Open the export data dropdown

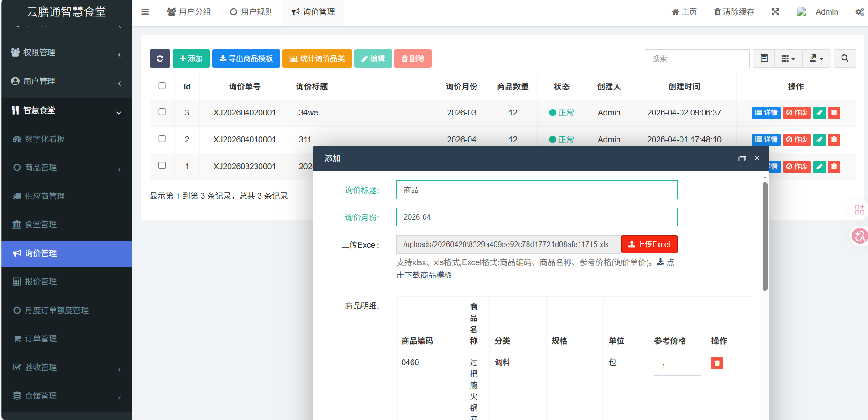coord(816,58)
